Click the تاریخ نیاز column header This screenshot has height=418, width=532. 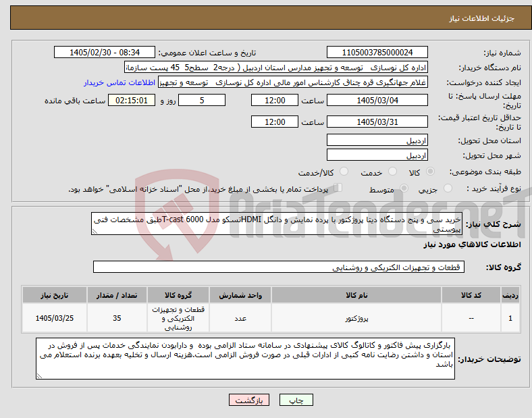[55, 295]
